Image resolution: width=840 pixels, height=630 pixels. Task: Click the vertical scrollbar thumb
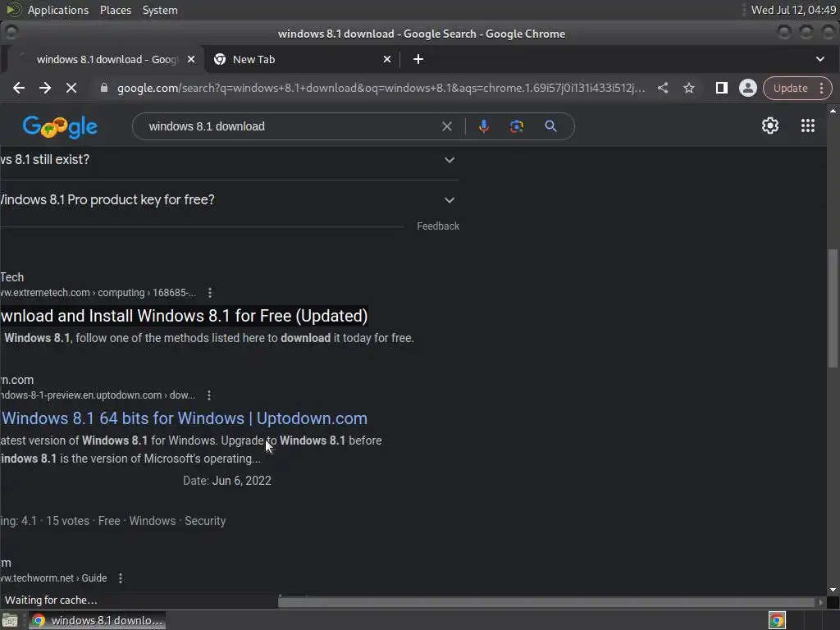(833, 308)
